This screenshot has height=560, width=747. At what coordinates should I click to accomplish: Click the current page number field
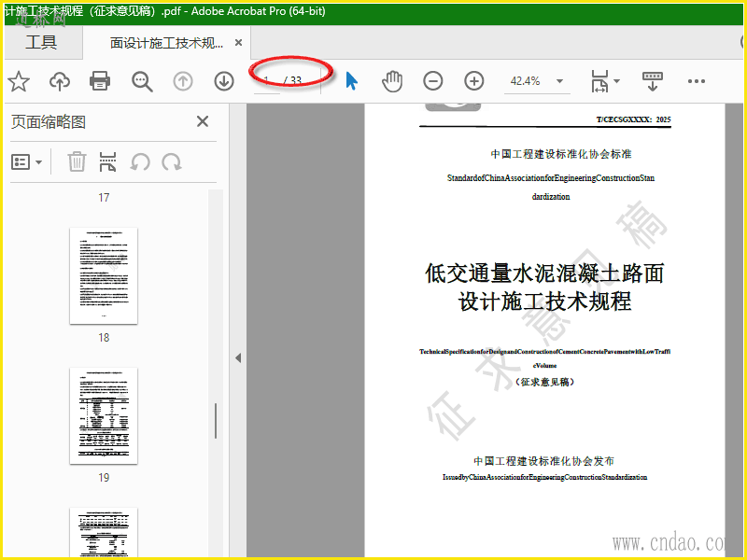pyautogui.click(x=267, y=81)
